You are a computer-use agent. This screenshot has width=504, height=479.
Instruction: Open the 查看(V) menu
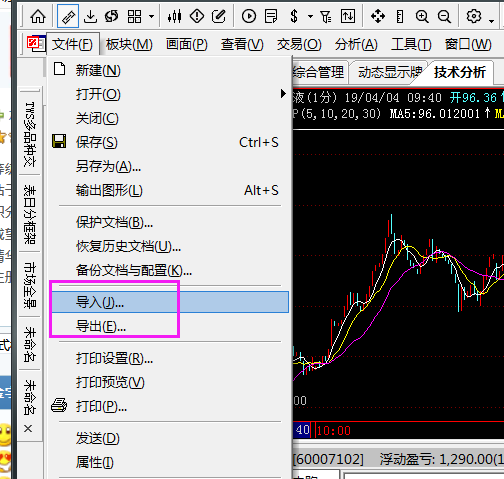pos(242,44)
